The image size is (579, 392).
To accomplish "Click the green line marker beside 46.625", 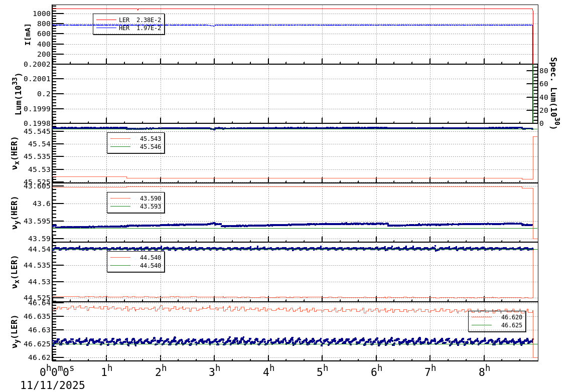I will 482,325.
